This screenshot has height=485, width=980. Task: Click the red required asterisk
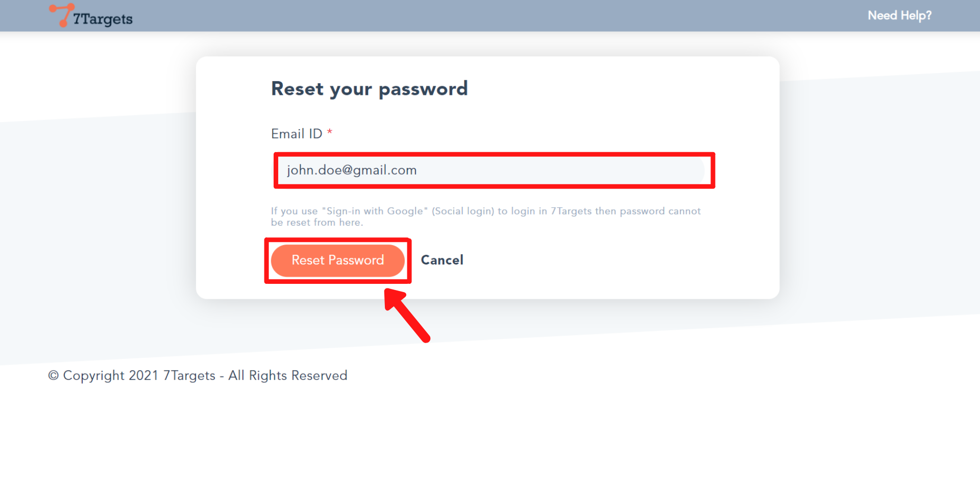coord(330,133)
